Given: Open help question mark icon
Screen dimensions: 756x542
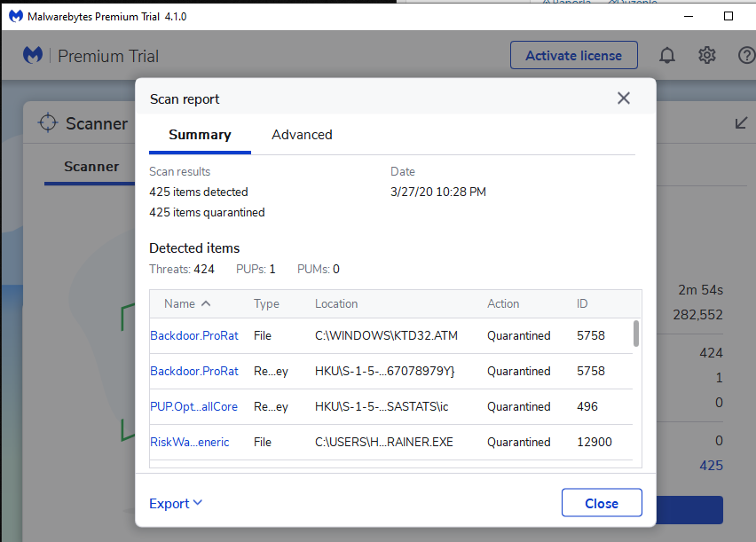Looking at the screenshot, I should [x=747, y=56].
